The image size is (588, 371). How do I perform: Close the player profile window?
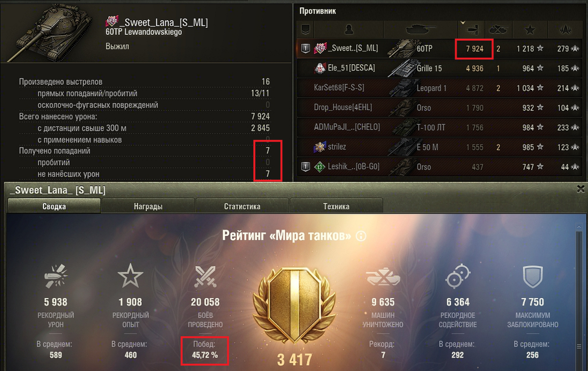coord(581,188)
